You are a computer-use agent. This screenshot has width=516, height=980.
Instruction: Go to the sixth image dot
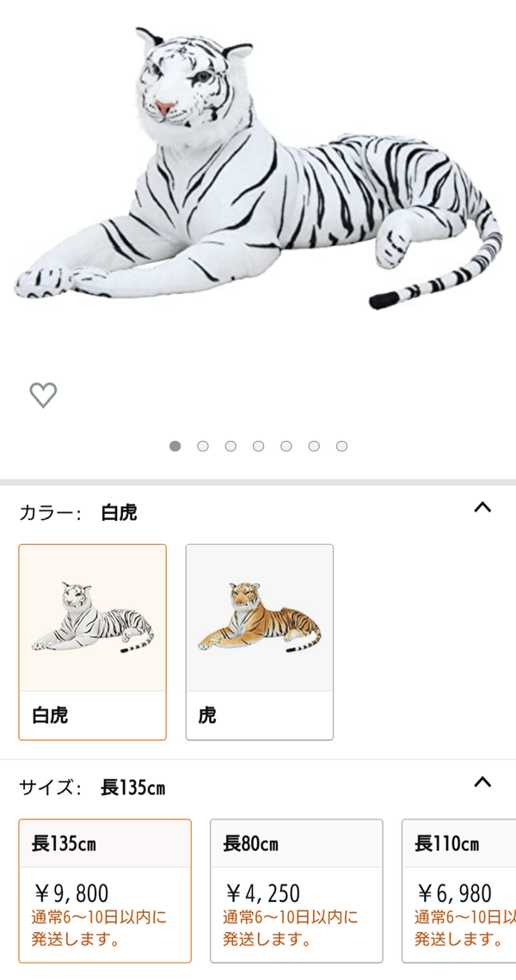pyautogui.click(x=314, y=446)
